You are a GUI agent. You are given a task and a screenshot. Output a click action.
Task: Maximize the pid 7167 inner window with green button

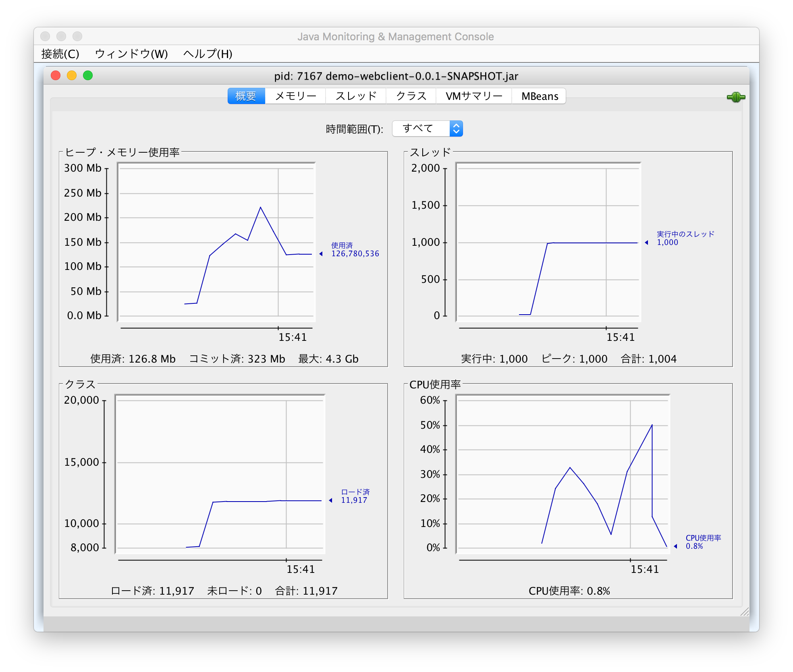tap(88, 75)
